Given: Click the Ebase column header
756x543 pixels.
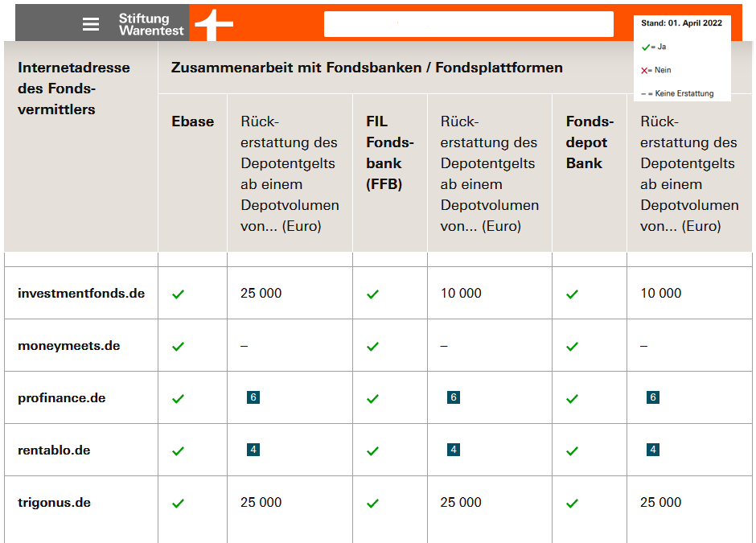Looking at the screenshot, I should point(192,121).
